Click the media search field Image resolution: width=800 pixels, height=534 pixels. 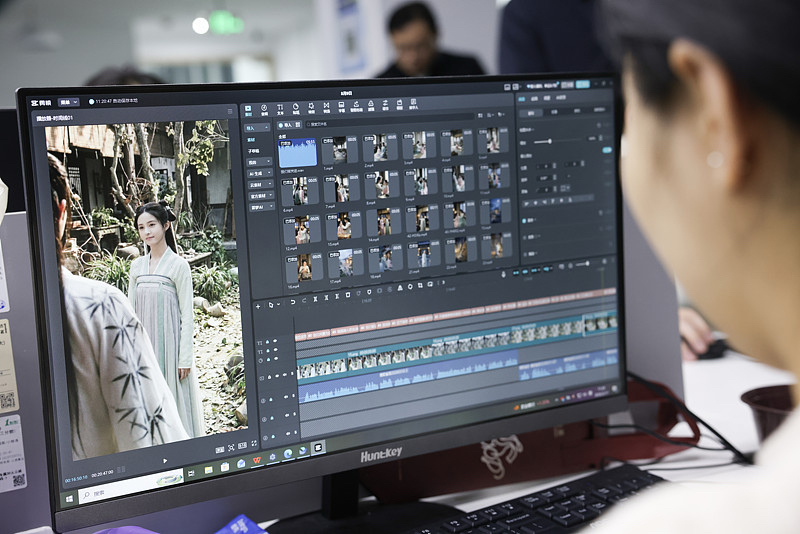point(390,120)
